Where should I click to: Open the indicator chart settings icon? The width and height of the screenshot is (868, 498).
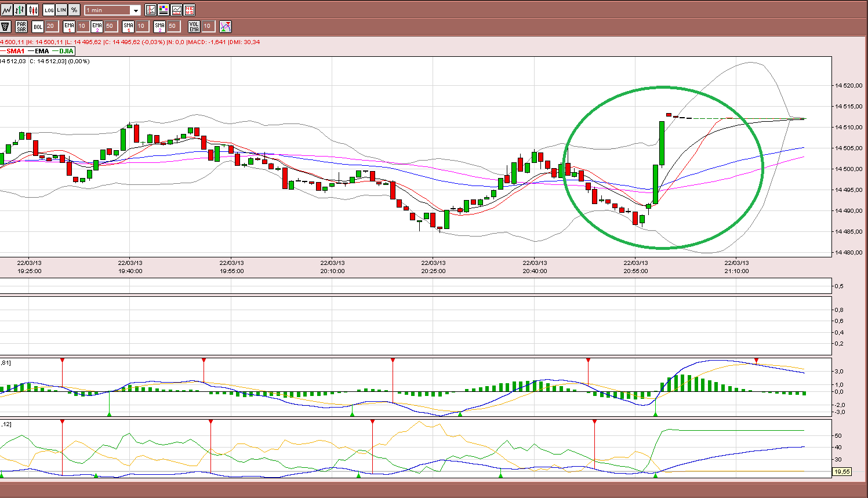[x=151, y=10]
